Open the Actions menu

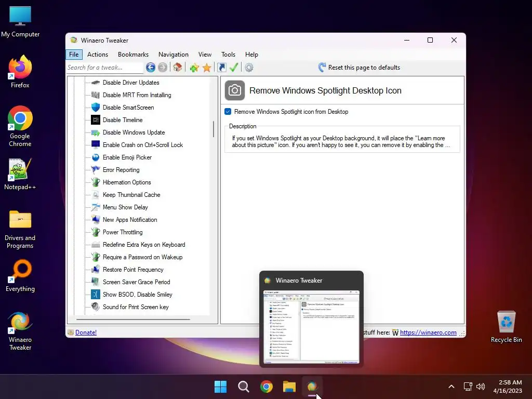tap(97, 54)
